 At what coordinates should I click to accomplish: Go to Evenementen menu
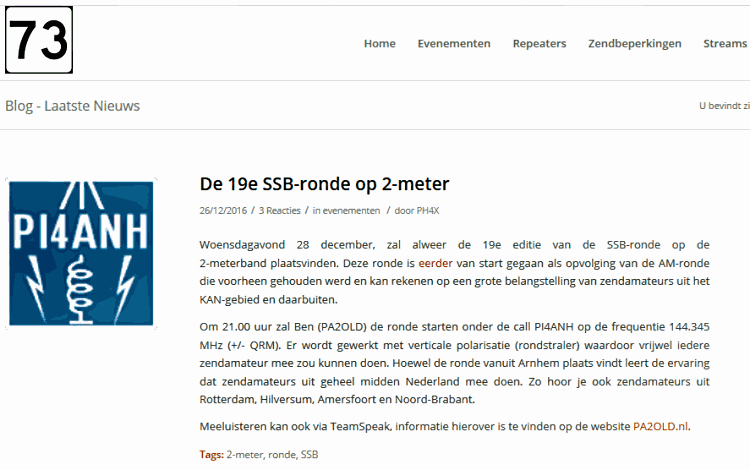coord(454,44)
